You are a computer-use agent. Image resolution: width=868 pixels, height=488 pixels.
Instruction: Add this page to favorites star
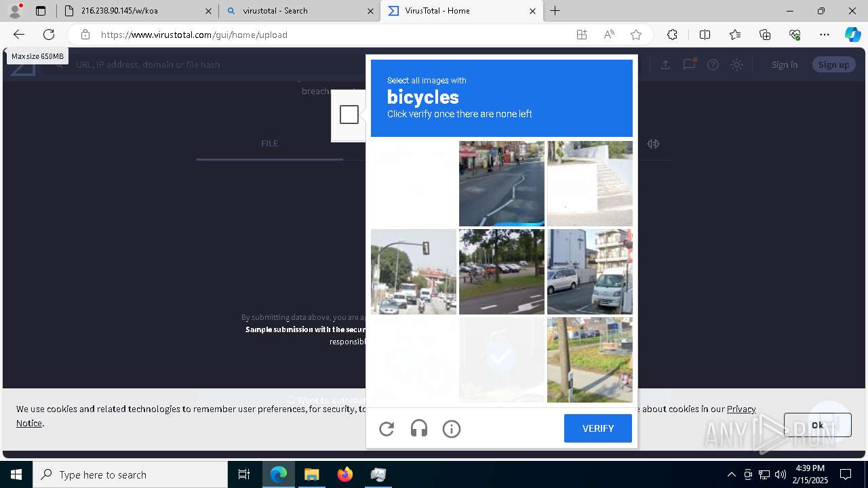click(x=636, y=35)
